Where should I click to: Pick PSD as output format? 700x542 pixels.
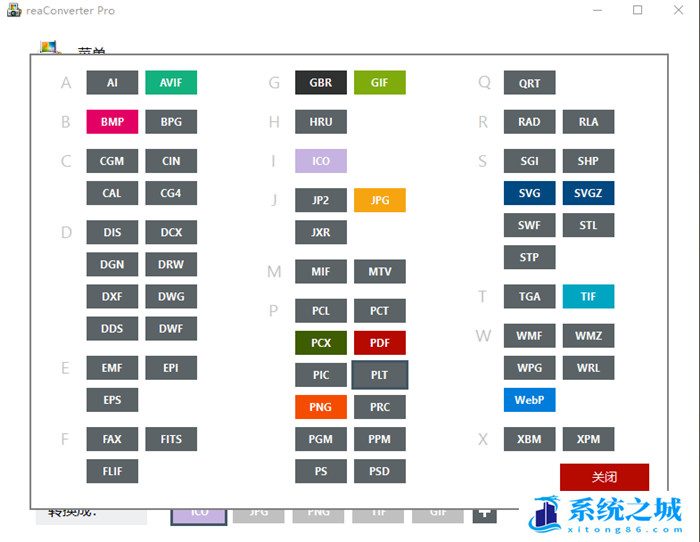379,472
